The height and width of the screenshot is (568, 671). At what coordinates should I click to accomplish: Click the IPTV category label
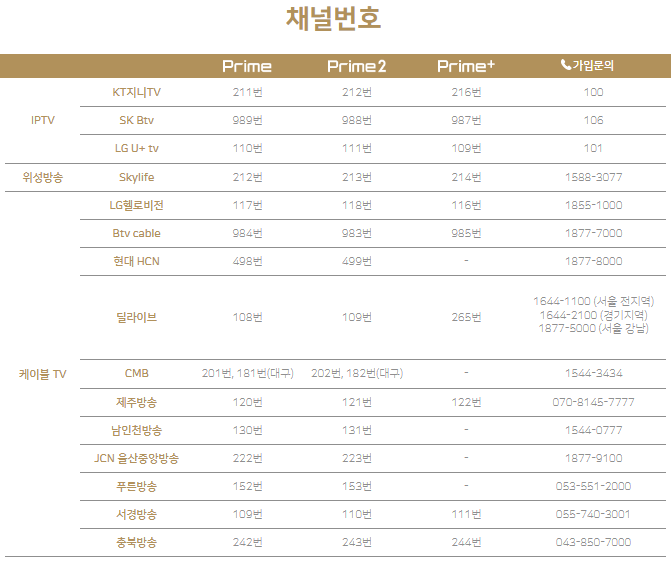point(43,120)
